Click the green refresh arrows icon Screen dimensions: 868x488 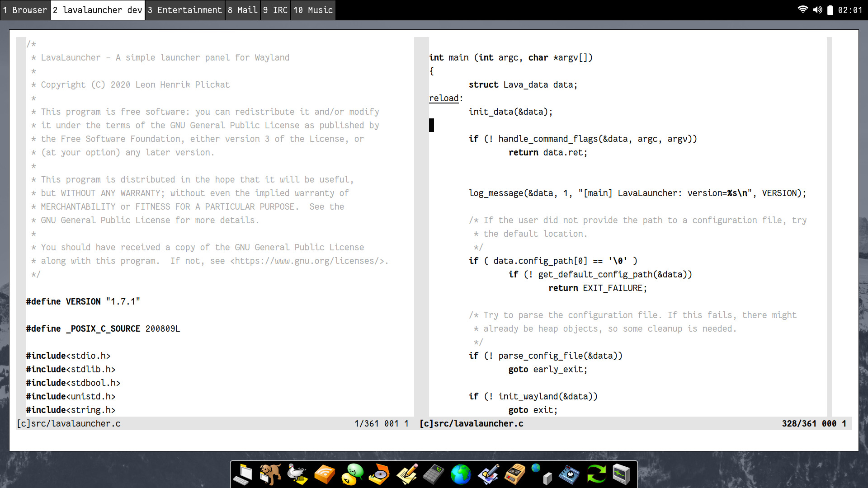(x=596, y=474)
